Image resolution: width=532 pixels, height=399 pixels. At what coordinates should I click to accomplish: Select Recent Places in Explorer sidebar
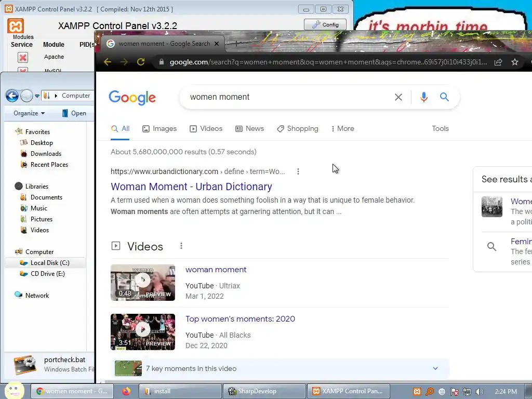[44, 165]
